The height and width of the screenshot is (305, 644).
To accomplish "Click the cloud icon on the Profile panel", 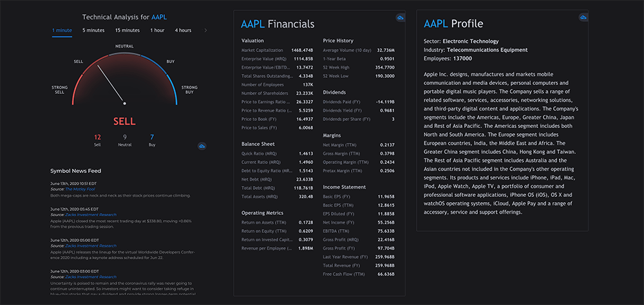I will pos(583,17).
